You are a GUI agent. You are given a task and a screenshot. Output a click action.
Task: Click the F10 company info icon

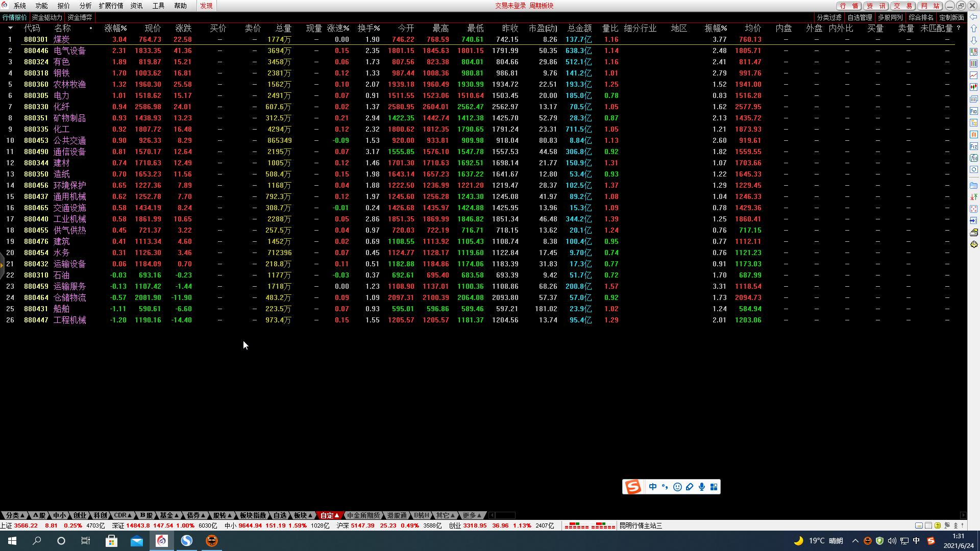(973, 111)
